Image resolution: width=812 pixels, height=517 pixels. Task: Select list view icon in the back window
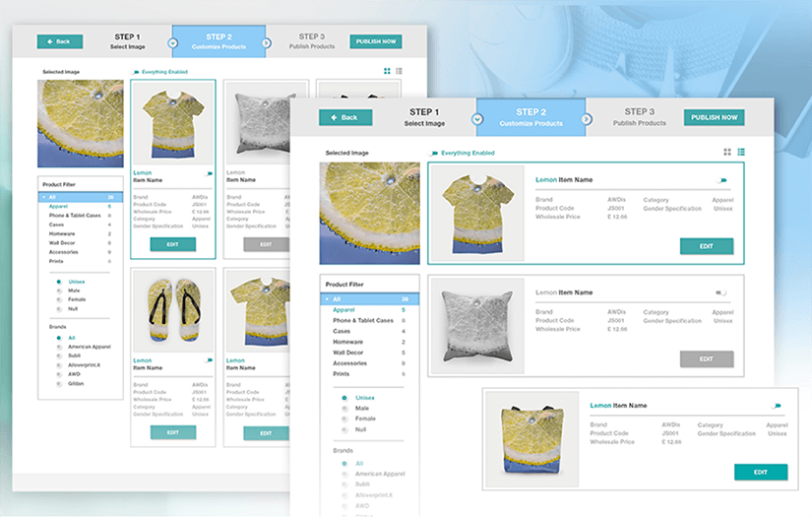click(399, 71)
